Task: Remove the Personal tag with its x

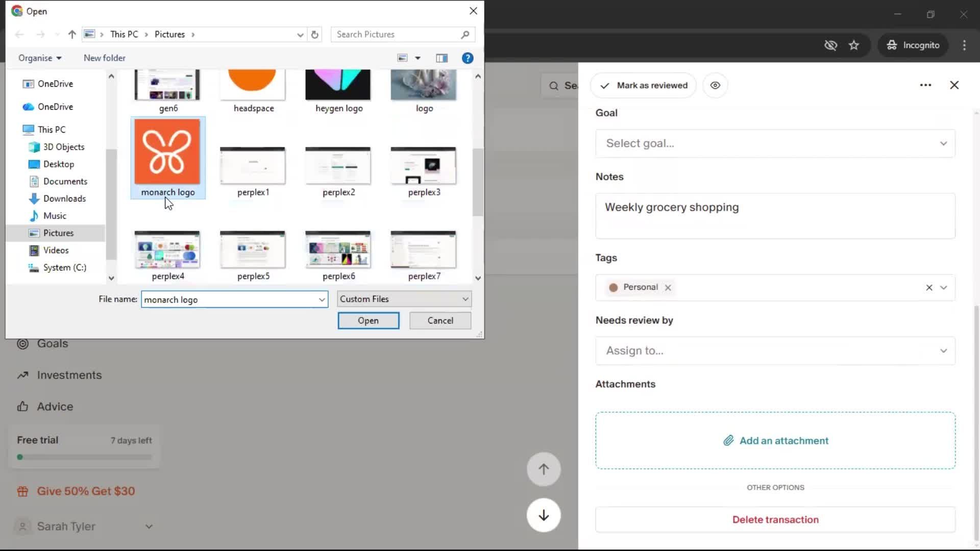Action: 668,287
